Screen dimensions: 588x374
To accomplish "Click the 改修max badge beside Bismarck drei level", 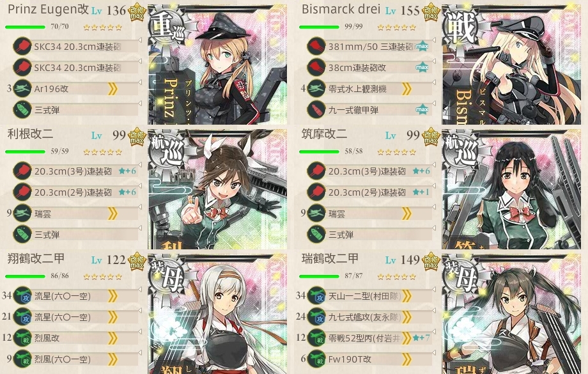I will [431, 12].
